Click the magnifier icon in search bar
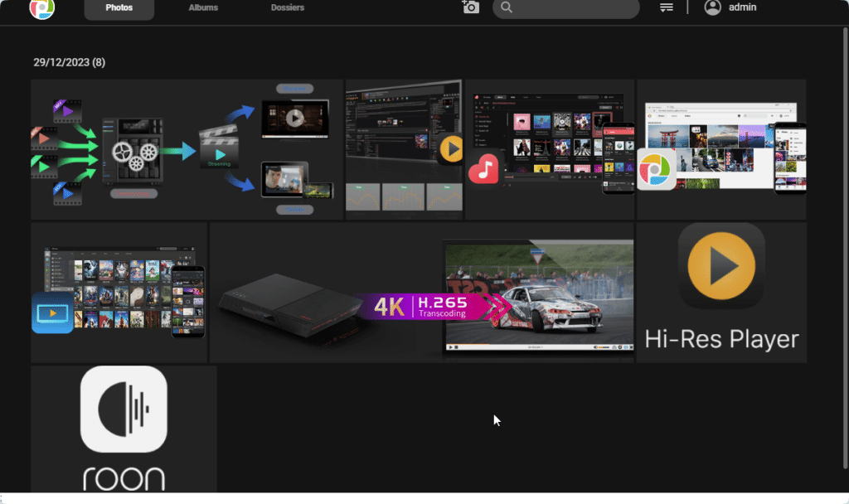 [x=507, y=7]
